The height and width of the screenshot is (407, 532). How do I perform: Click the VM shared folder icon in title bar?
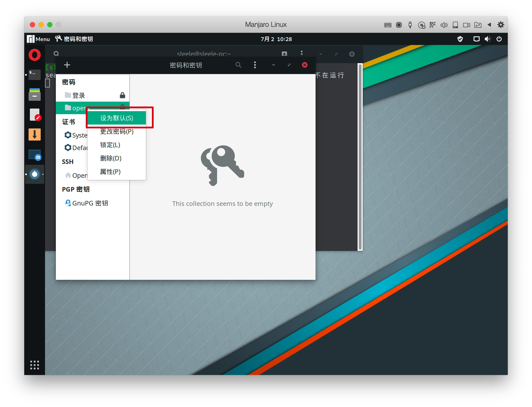478,25
